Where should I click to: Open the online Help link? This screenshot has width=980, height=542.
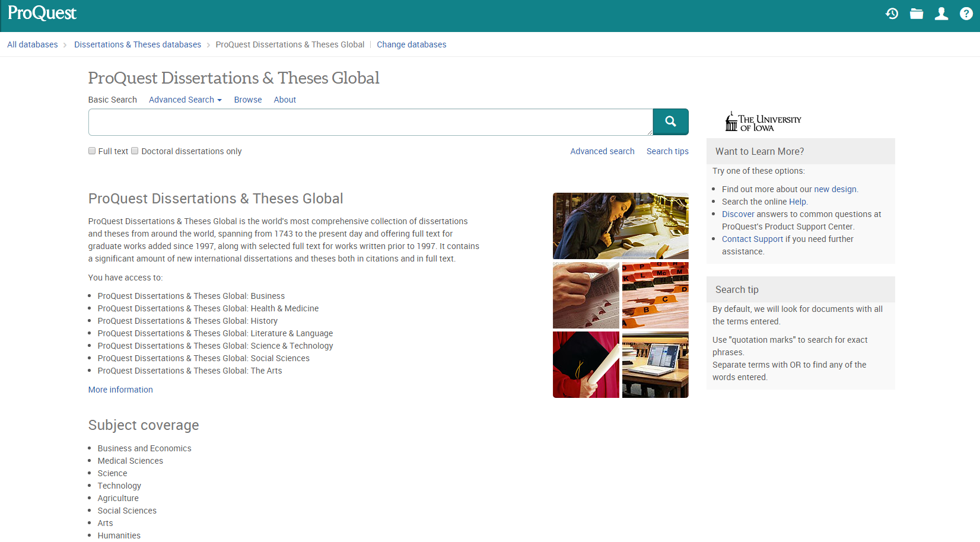(x=797, y=202)
